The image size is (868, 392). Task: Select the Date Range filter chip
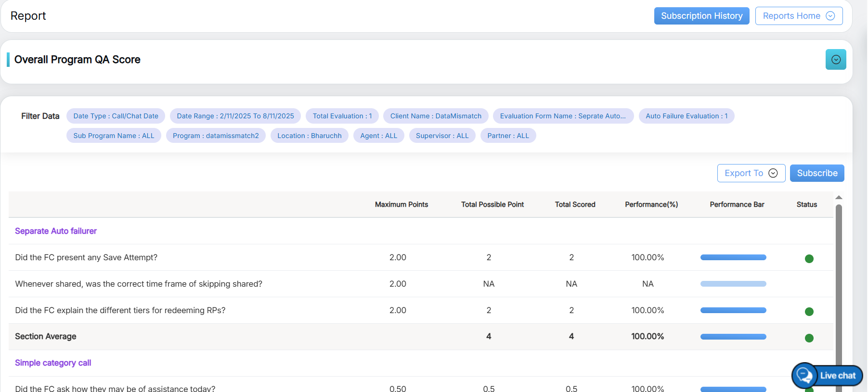tap(235, 116)
